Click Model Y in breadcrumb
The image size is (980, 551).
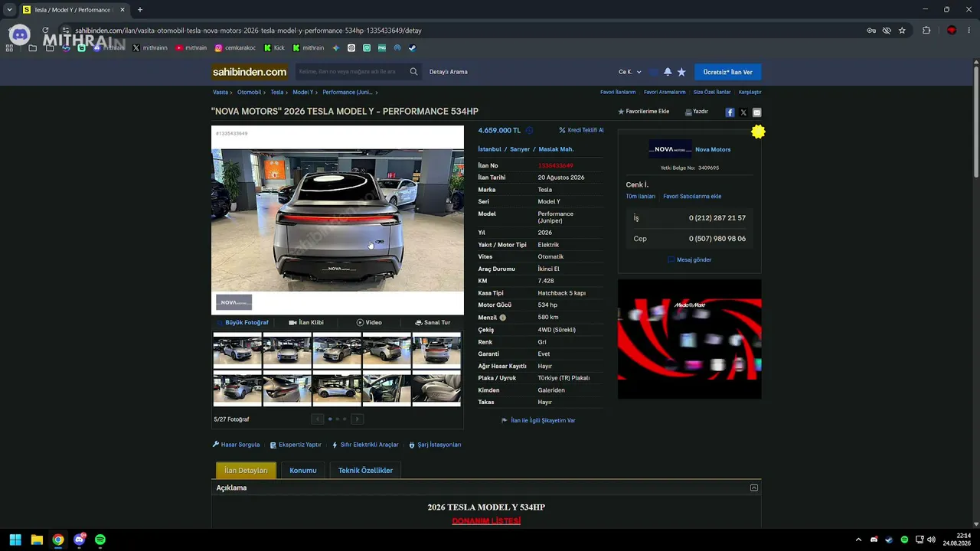tap(303, 93)
